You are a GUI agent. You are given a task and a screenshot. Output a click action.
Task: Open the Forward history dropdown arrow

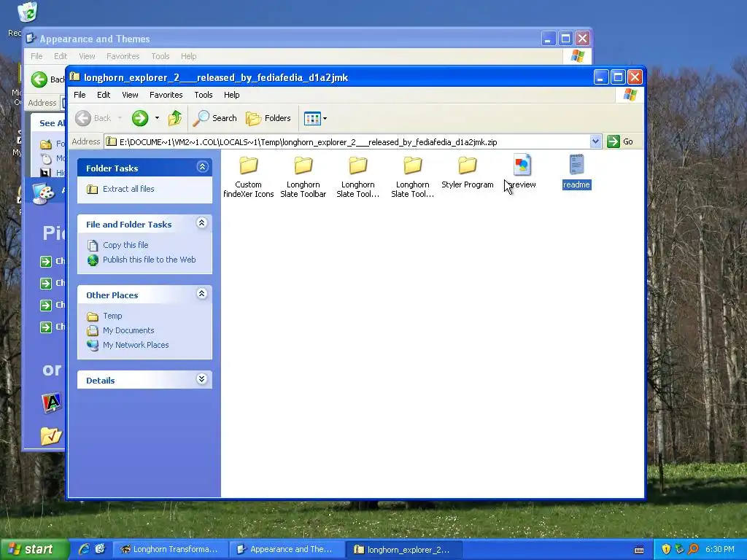157,118
